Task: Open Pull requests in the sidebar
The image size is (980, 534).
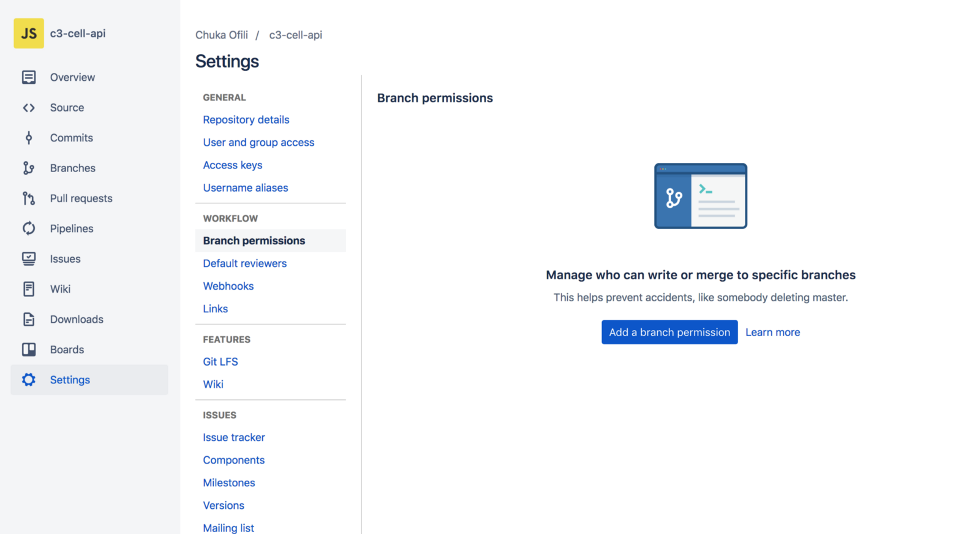Action: [81, 198]
